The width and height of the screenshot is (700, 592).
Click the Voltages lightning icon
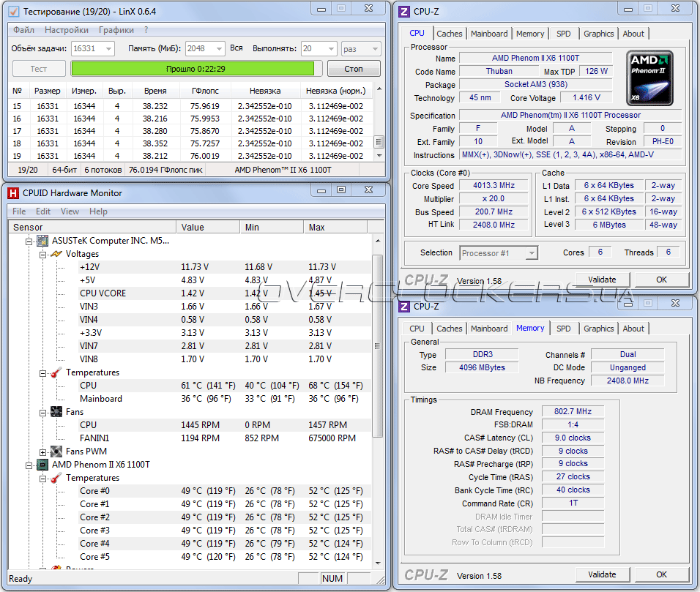coord(56,254)
